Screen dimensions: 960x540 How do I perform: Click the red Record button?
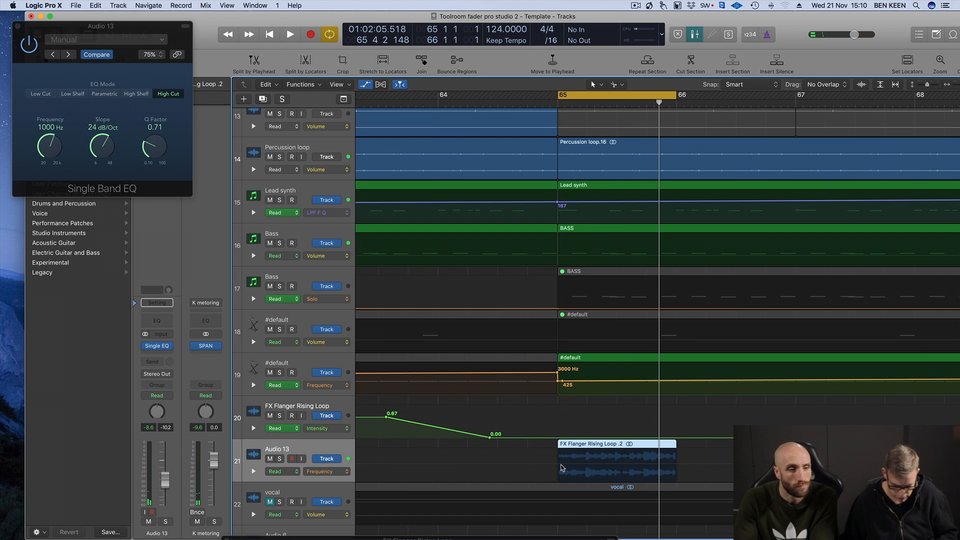point(310,34)
